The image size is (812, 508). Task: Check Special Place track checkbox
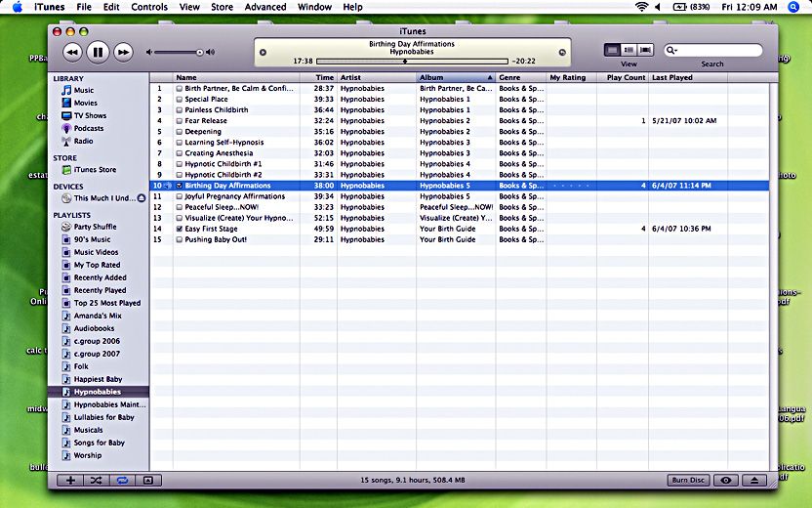coord(180,99)
